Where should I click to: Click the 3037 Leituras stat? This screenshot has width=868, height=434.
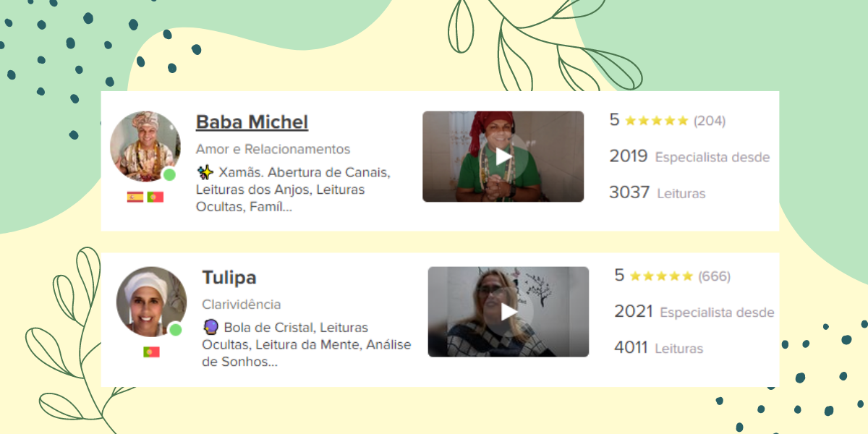click(x=658, y=193)
